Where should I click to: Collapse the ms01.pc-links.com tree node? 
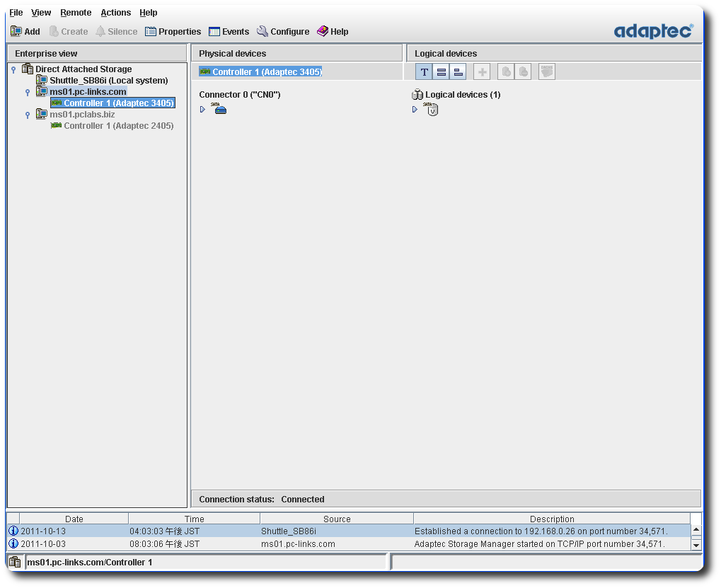click(28, 93)
